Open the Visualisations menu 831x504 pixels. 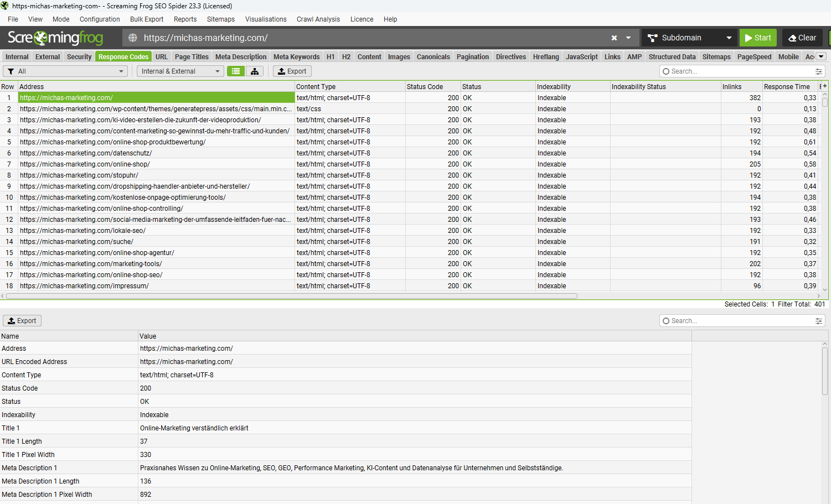tap(266, 19)
